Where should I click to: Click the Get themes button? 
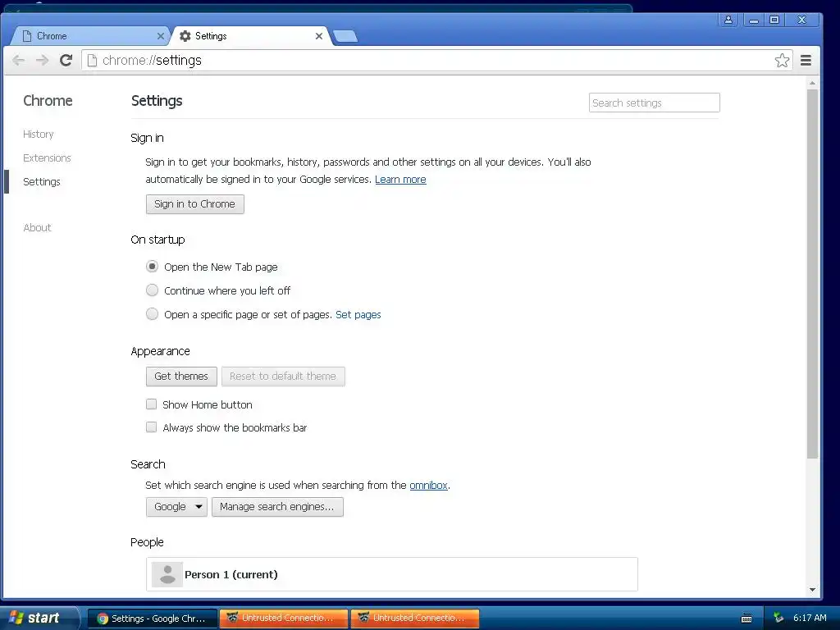coord(181,376)
